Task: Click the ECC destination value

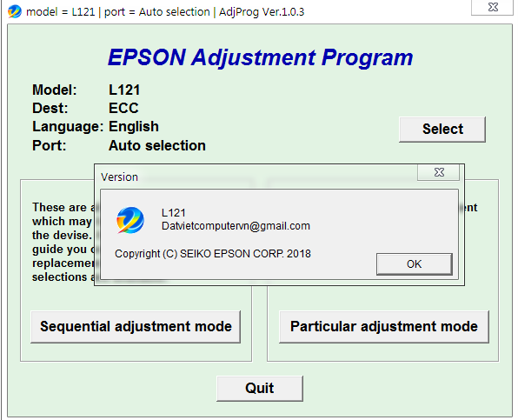Action: 123,108
